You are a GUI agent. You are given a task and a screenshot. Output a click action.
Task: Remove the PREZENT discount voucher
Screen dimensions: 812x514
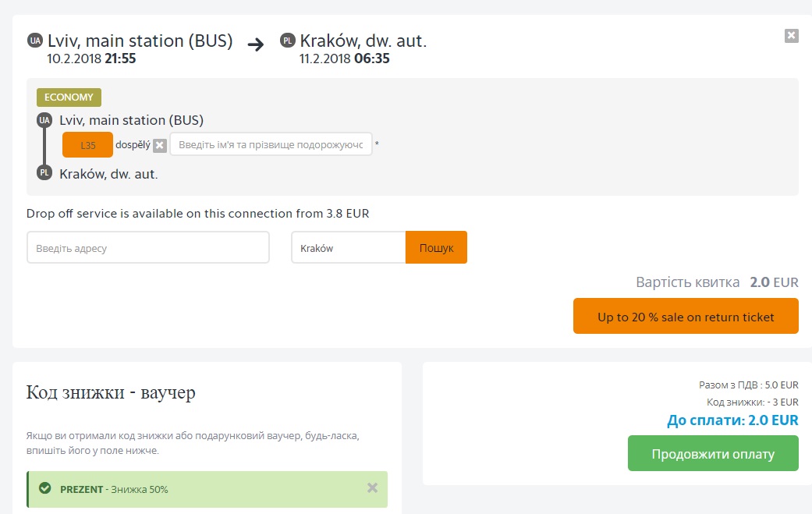(372, 487)
